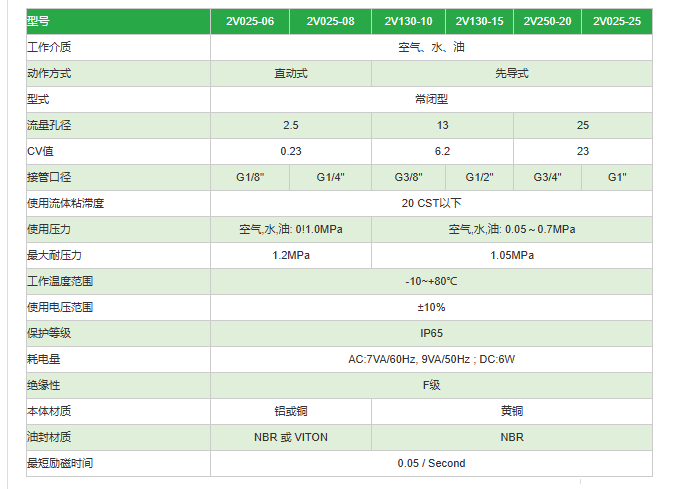The width and height of the screenshot is (688, 489).
Task: Click the 1.2MPa maximum pressure cell
Action: (x=291, y=255)
